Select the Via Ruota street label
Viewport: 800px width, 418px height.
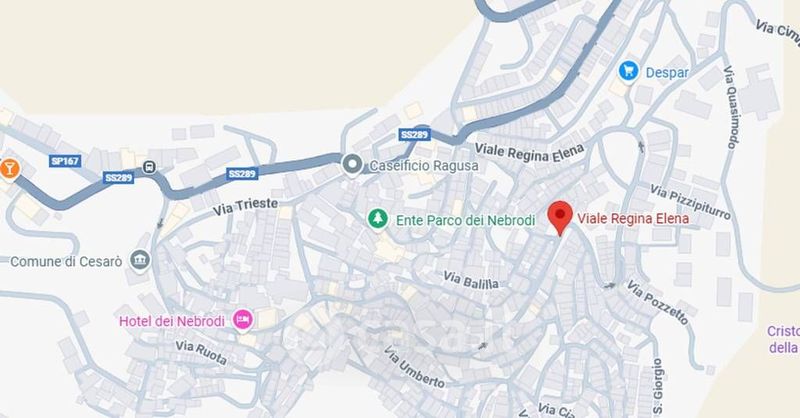click(x=201, y=353)
